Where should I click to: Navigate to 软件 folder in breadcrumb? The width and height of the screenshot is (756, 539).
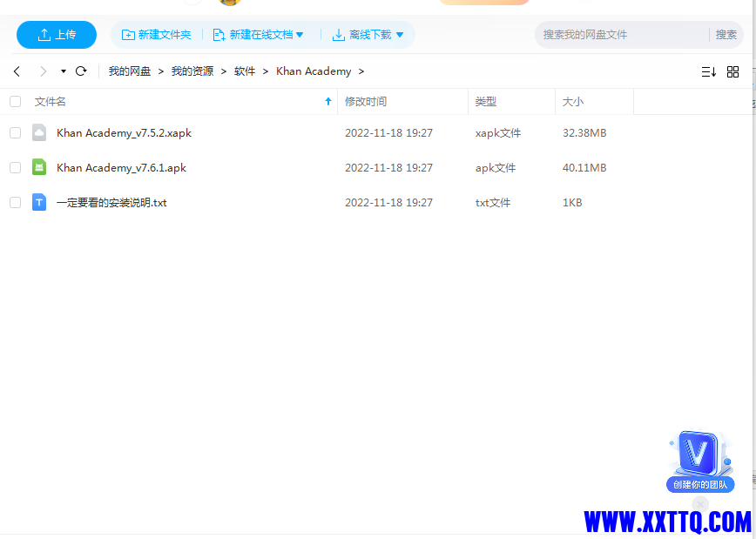click(245, 71)
